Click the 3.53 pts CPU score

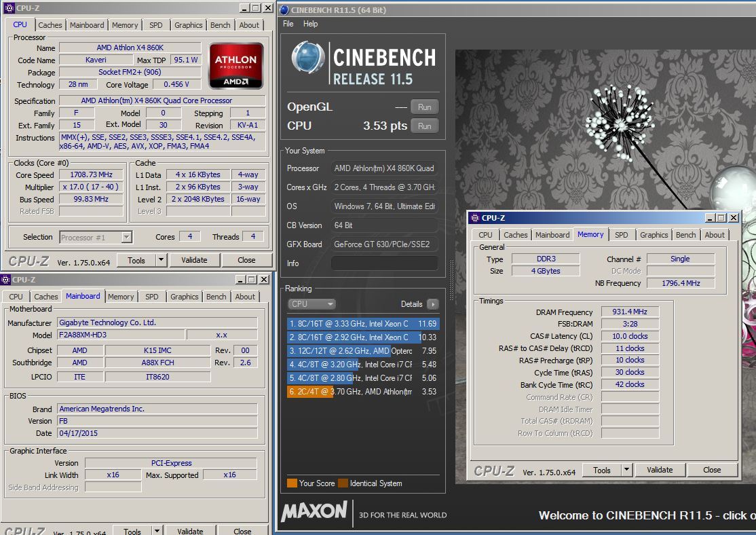[385, 126]
